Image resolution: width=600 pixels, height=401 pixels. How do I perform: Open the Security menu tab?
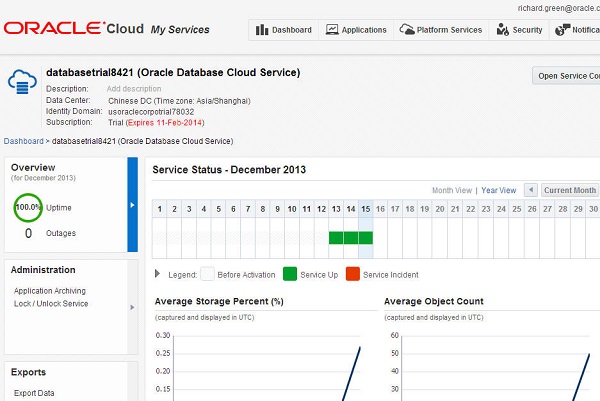pos(519,30)
